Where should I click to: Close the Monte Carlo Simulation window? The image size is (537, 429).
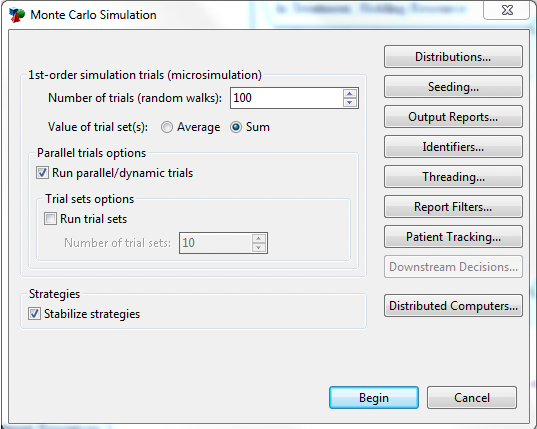coord(507,10)
